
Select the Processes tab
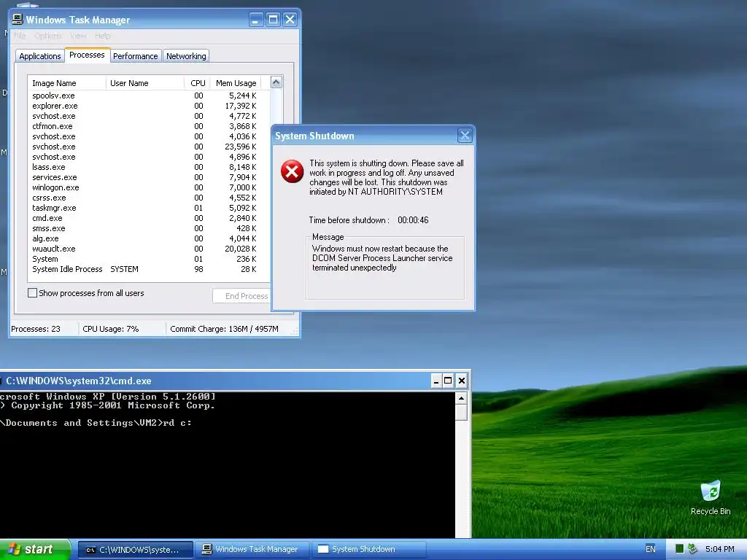[88, 55]
